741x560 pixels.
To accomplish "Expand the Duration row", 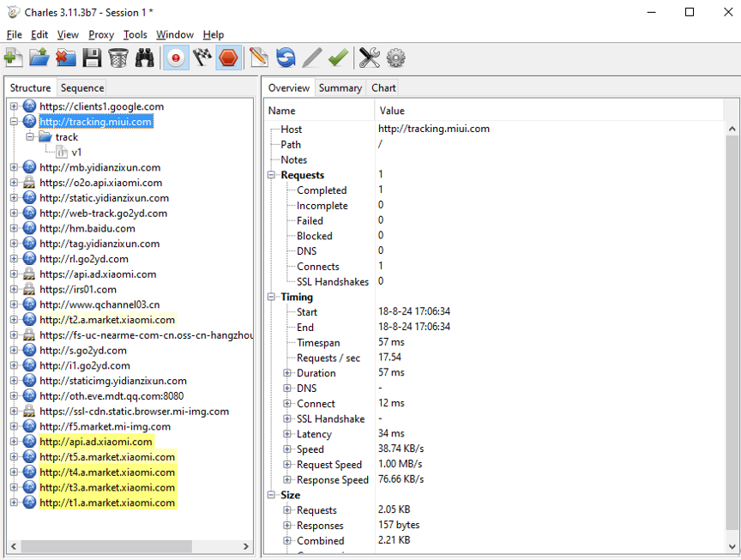I will pos(286,373).
